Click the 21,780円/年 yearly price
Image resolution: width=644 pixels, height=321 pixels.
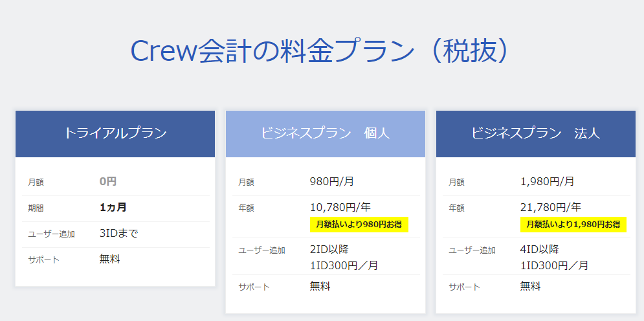[551, 207]
